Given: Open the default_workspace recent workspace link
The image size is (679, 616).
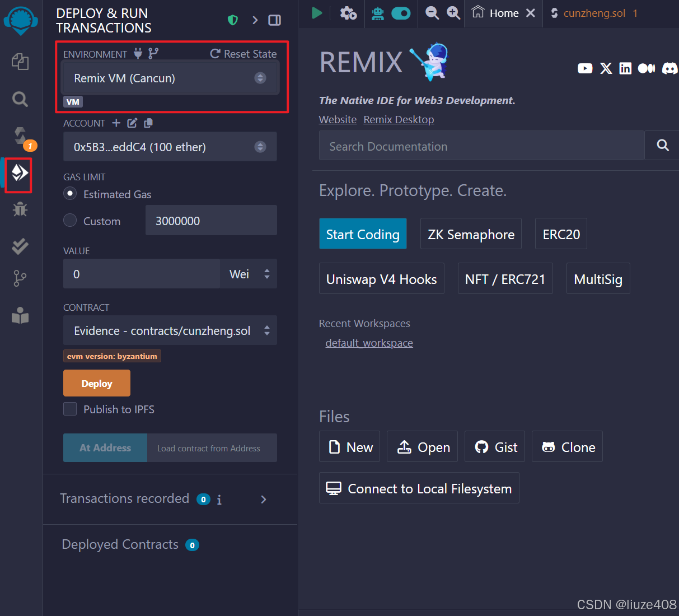Looking at the screenshot, I should pyautogui.click(x=369, y=343).
